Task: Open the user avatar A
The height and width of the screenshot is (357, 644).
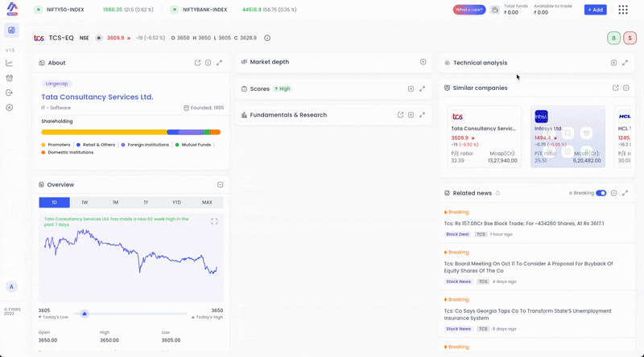Action: pyautogui.click(x=11, y=287)
